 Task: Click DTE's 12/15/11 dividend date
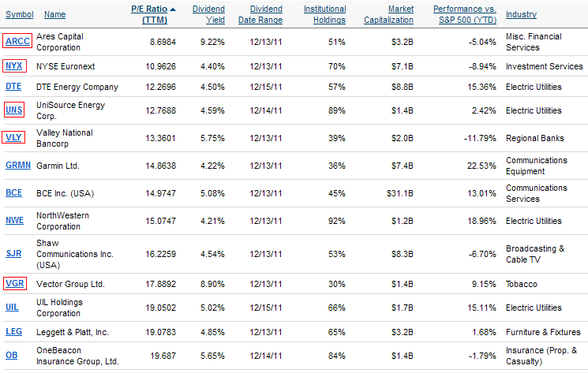[266, 88]
